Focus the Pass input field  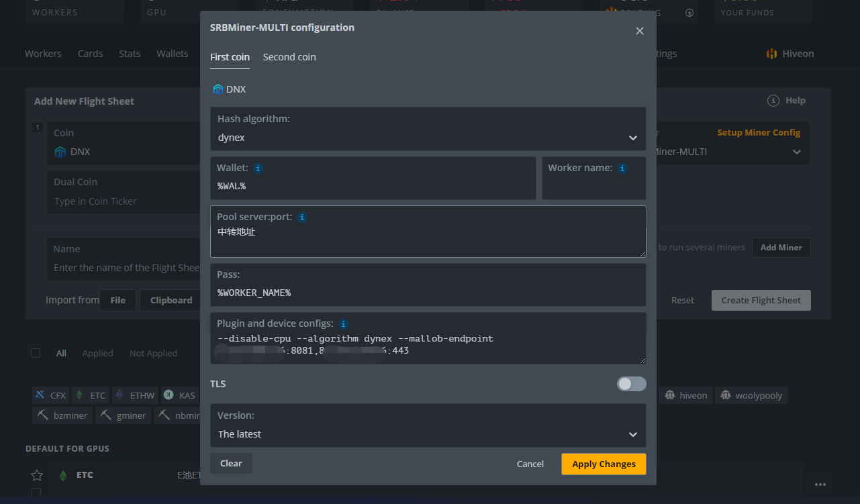(428, 285)
